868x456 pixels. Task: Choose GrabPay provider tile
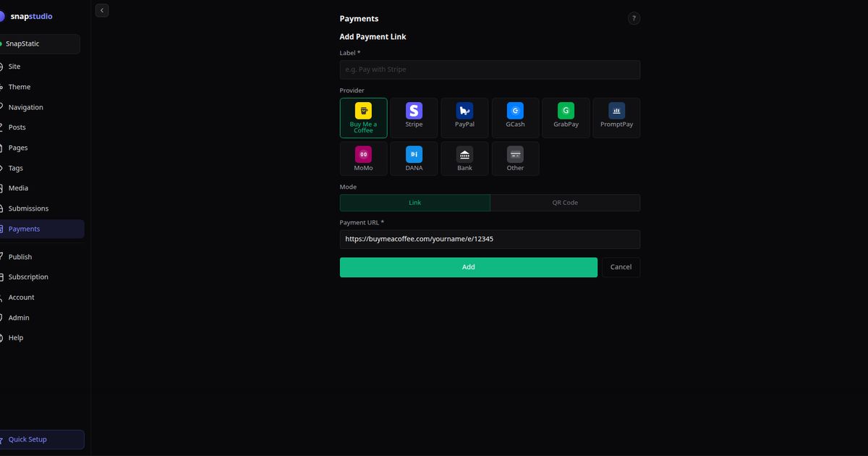point(566,118)
